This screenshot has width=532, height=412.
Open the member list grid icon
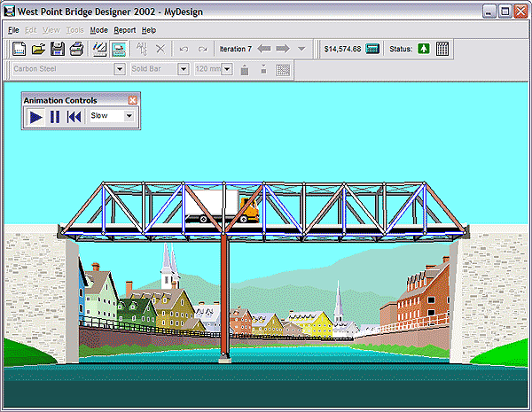pyautogui.click(x=442, y=49)
